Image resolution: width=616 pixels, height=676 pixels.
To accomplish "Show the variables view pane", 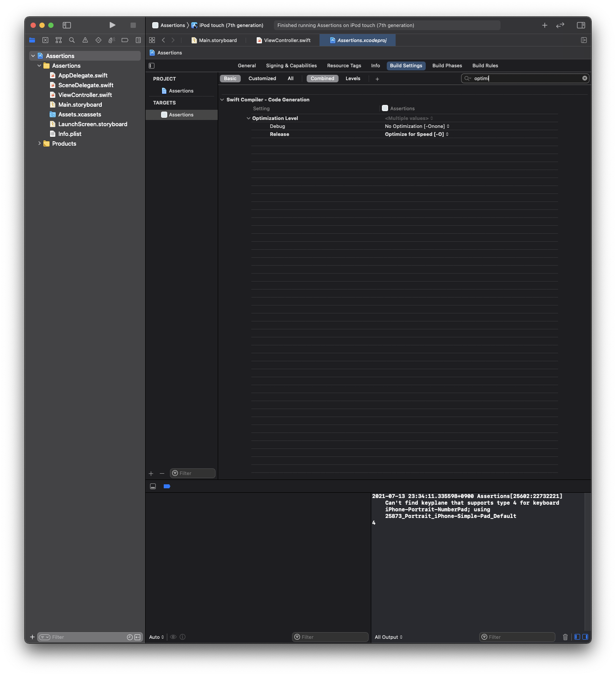I will pyautogui.click(x=577, y=637).
